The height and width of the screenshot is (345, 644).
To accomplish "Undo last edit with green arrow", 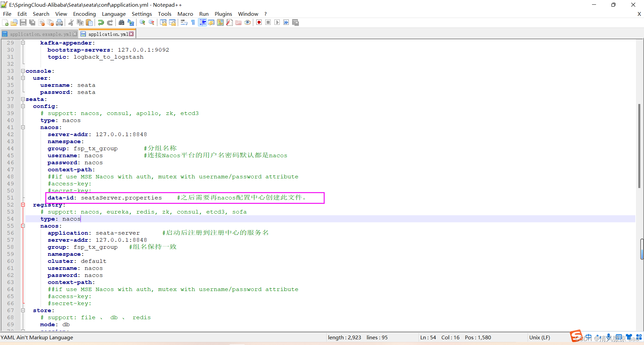I will [101, 22].
